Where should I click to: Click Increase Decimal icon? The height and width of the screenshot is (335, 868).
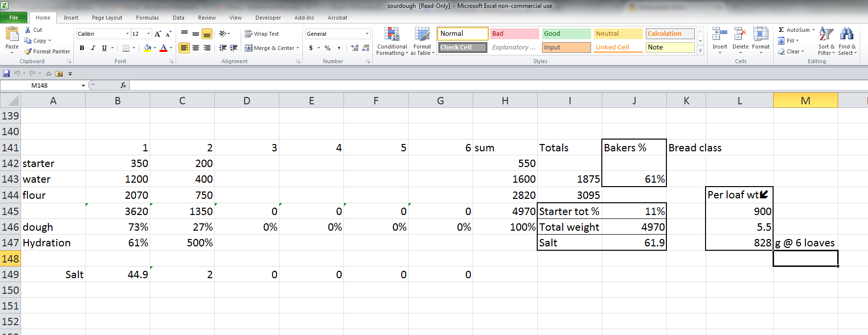(355, 48)
